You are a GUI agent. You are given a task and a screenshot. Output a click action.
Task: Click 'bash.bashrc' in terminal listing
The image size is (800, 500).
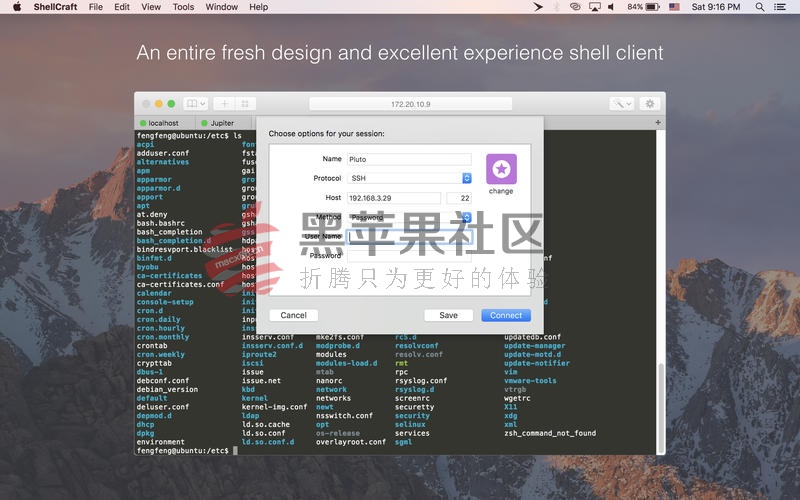[161, 223]
